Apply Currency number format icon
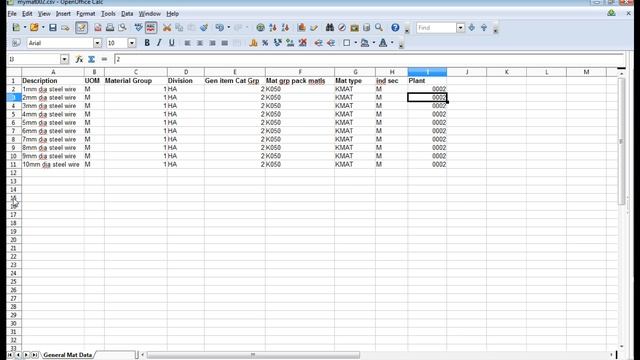Image resolution: width=640 pixels, height=360 pixels. click(253, 43)
